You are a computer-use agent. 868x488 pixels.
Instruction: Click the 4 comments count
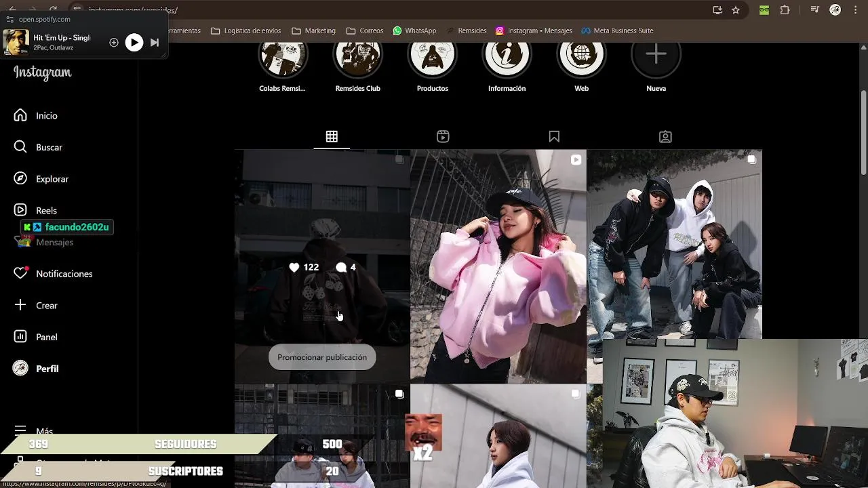[346, 268]
